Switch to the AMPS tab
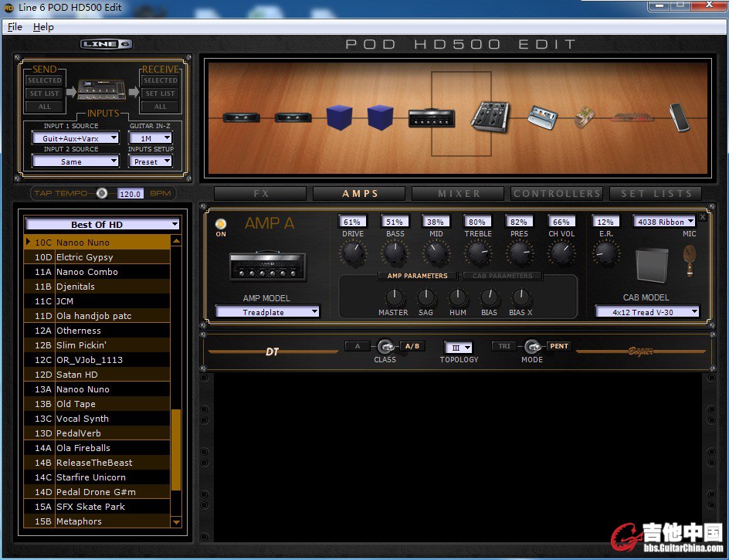The height and width of the screenshot is (560, 729). click(x=359, y=193)
